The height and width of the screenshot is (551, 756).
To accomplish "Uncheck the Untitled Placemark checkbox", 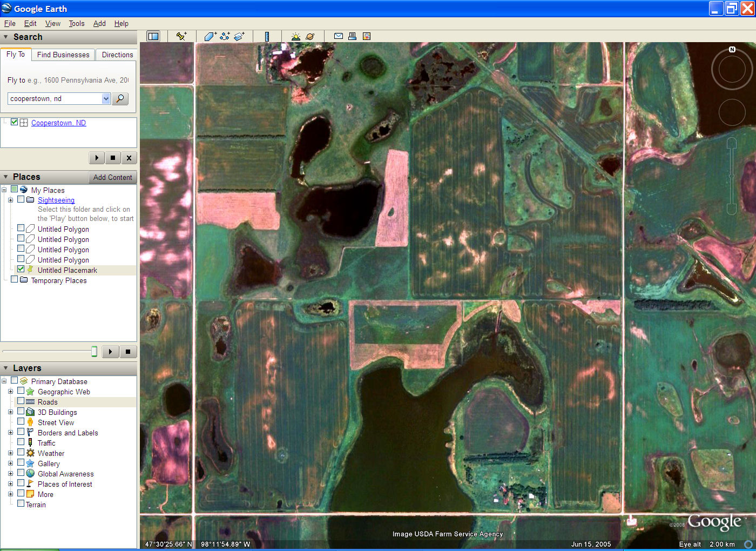I will [21, 269].
